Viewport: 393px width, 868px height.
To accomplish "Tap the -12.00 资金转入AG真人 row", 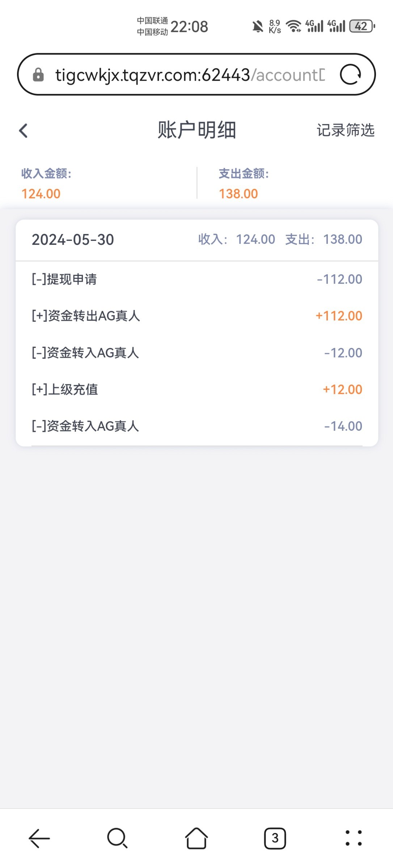I will click(x=196, y=353).
